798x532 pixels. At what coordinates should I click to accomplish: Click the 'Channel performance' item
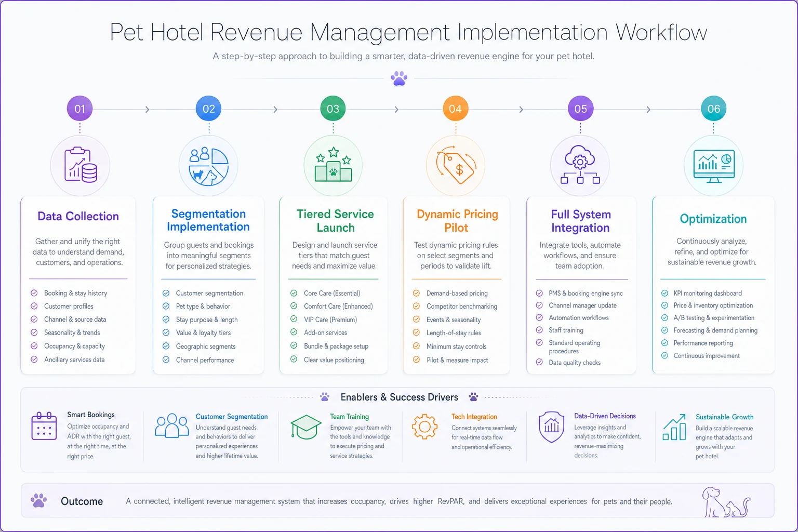point(205,360)
